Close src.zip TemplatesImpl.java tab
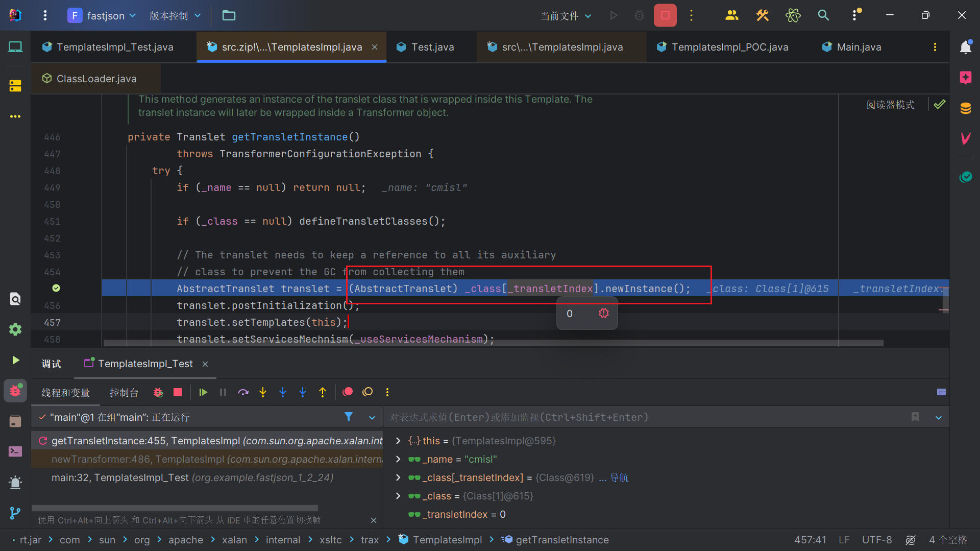This screenshot has height=551, width=980. tap(375, 47)
